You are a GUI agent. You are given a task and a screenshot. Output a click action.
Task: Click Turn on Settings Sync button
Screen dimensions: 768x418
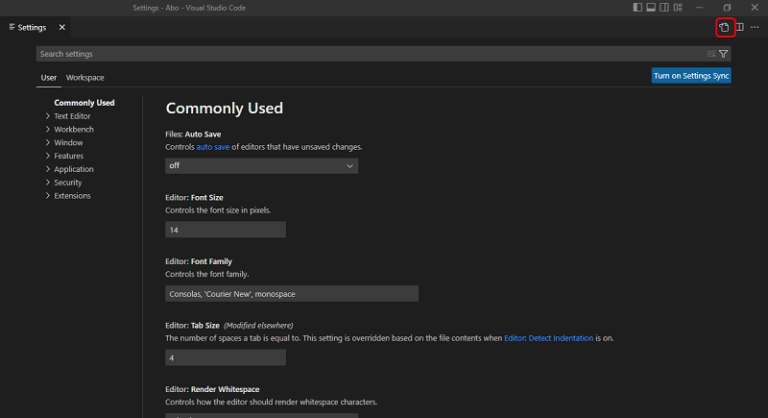pyautogui.click(x=691, y=75)
